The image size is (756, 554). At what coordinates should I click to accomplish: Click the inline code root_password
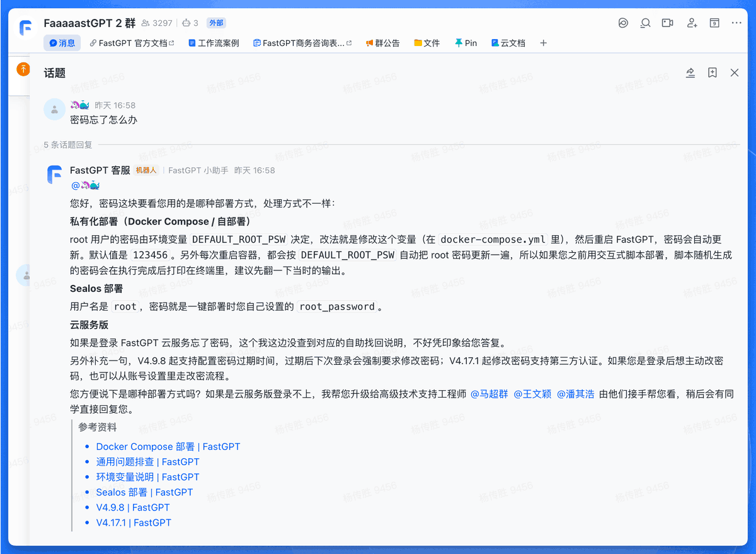(337, 307)
